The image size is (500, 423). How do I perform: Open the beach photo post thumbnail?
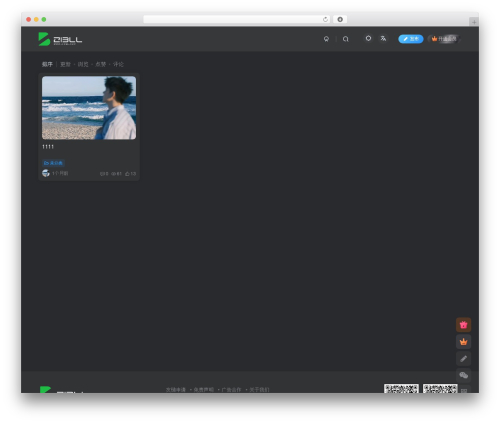[x=89, y=108]
